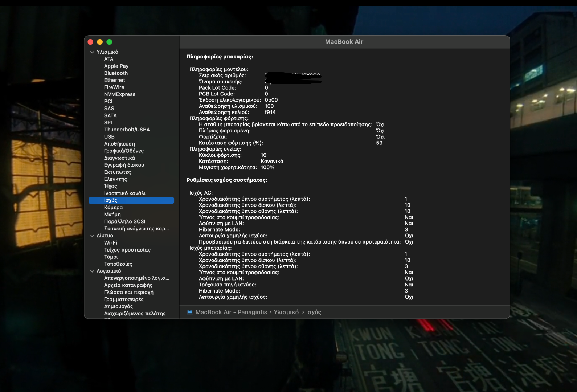Image resolution: width=577 pixels, height=392 pixels.
Task: Select USB in the sidebar
Action: pos(109,137)
